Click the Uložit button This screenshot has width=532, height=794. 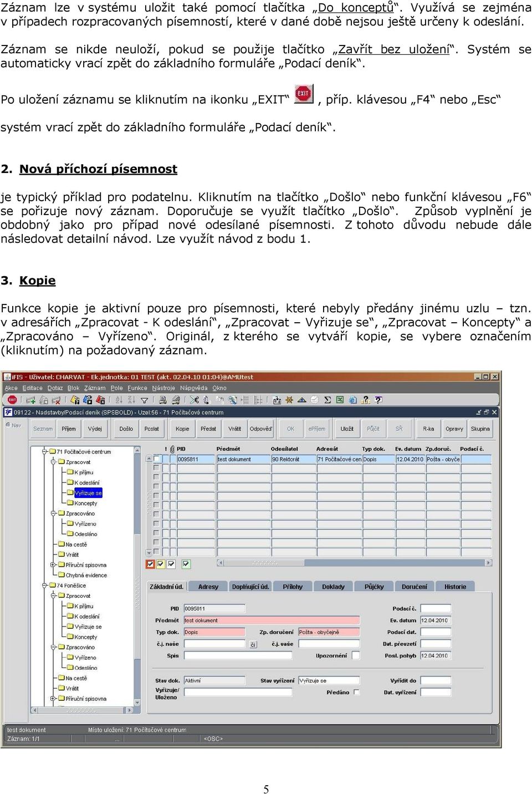347,429
